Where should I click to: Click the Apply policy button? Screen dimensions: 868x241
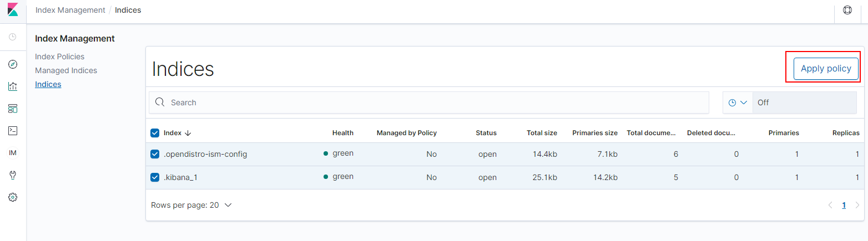pos(825,69)
